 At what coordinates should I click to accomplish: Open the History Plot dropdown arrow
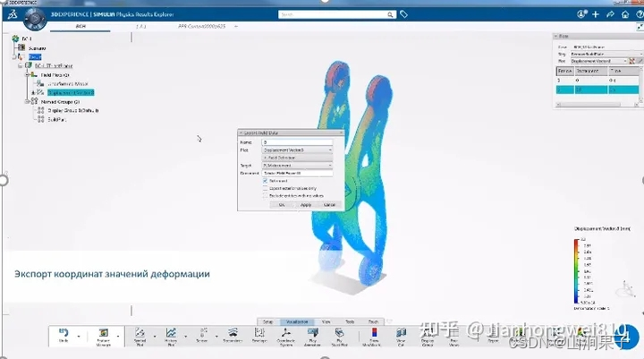tap(186, 337)
